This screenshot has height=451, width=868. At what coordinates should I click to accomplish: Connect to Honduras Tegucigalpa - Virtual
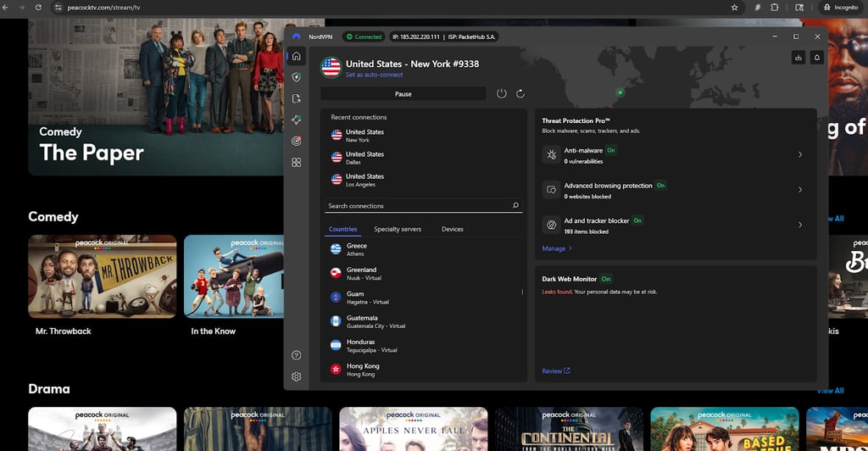(x=424, y=345)
